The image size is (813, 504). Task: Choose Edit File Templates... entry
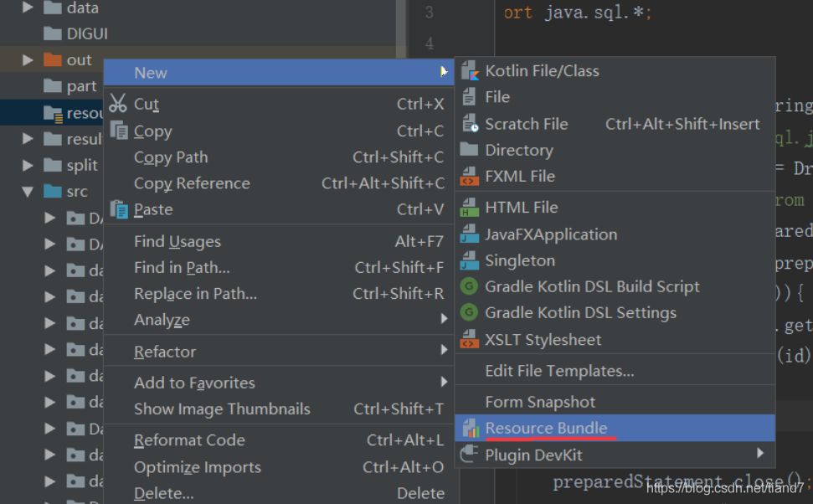coord(615,371)
